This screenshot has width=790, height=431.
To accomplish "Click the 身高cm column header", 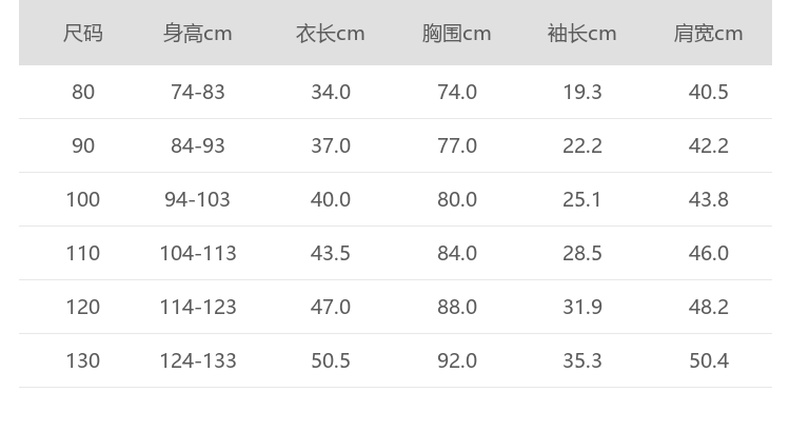I will coord(198,34).
